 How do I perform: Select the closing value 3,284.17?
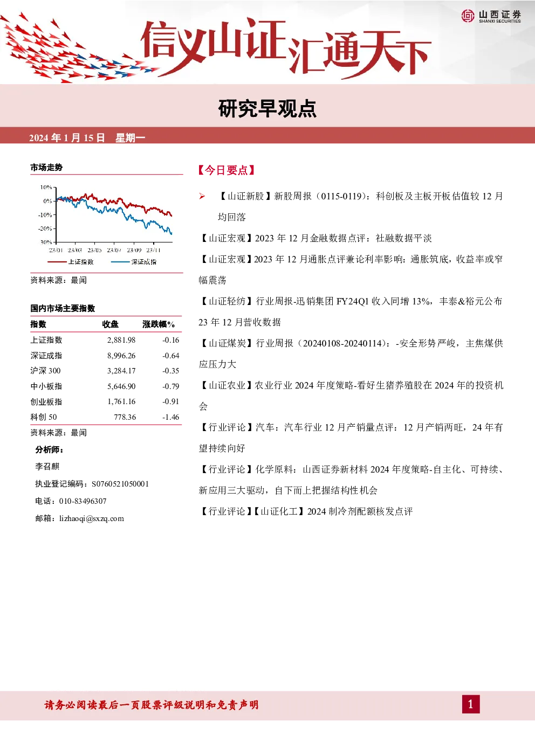[121, 371]
